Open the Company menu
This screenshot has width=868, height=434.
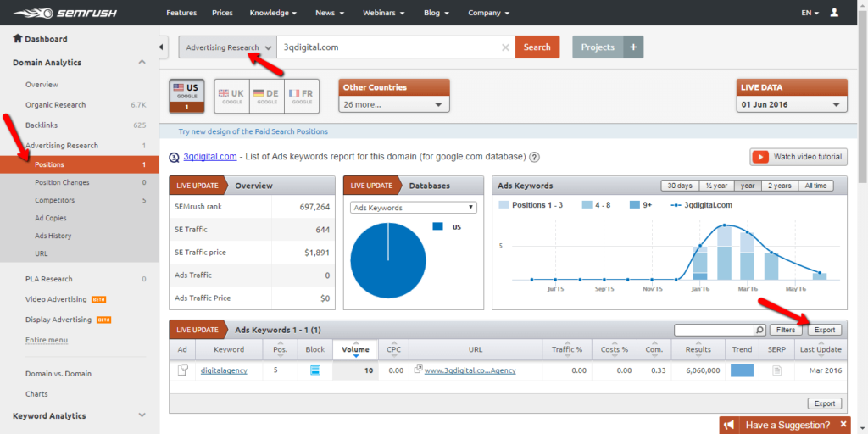(489, 13)
